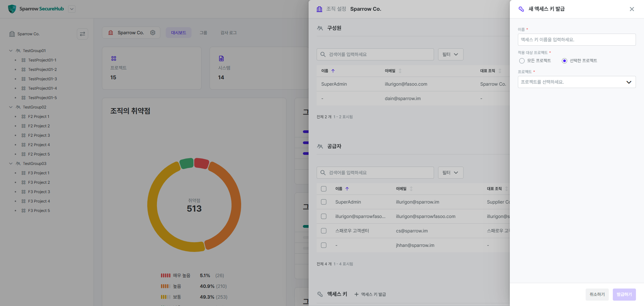Switch to the 그룹 tab
The width and height of the screenshot is (644, 306).
[203, 33]
